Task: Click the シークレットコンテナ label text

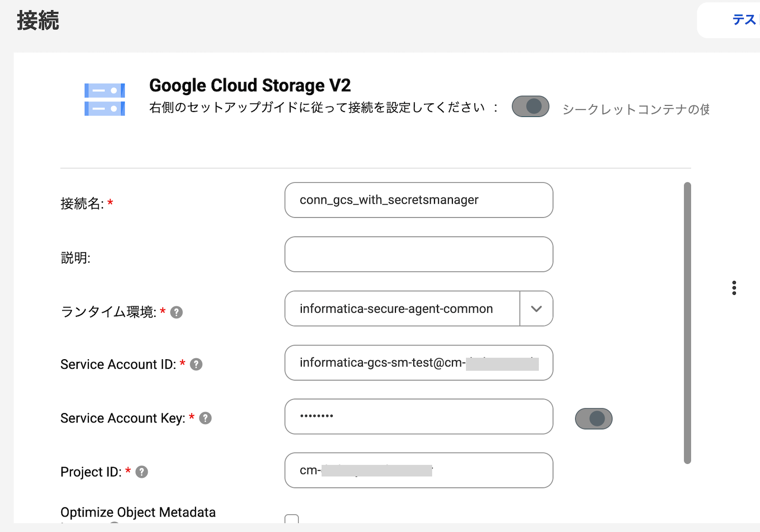Action: tap(635, 110)
